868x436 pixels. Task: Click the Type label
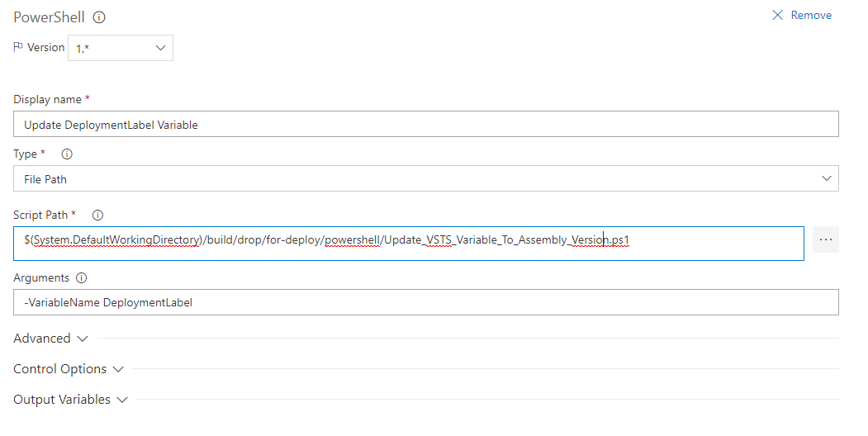[25, 154]
